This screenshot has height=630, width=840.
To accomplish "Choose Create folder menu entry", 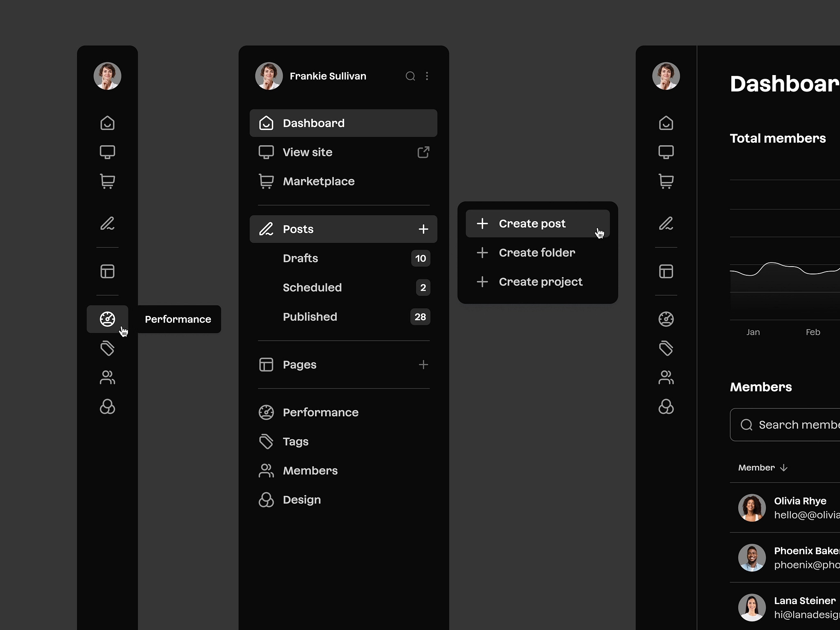I will tap(536, 253).
